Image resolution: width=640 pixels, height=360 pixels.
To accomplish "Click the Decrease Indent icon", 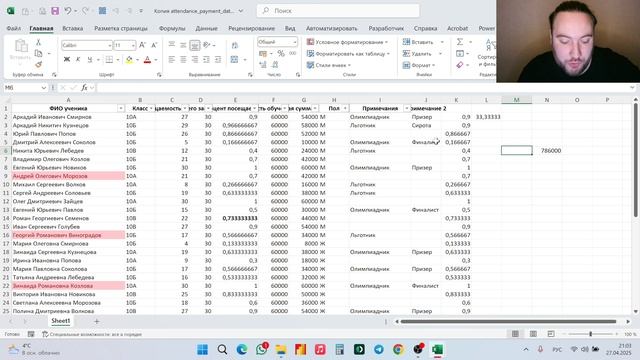I will pos(207,60).
